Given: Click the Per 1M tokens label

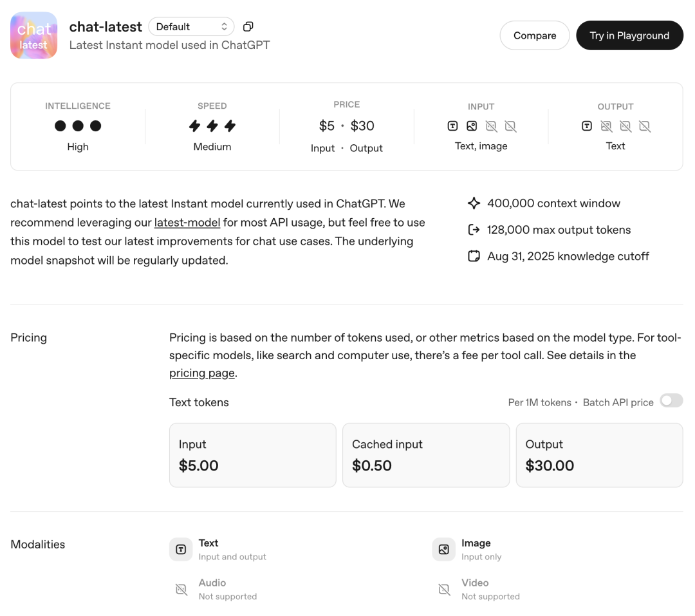Looking at the screenshot, I should pyautogui.click(x=539, y=402).
